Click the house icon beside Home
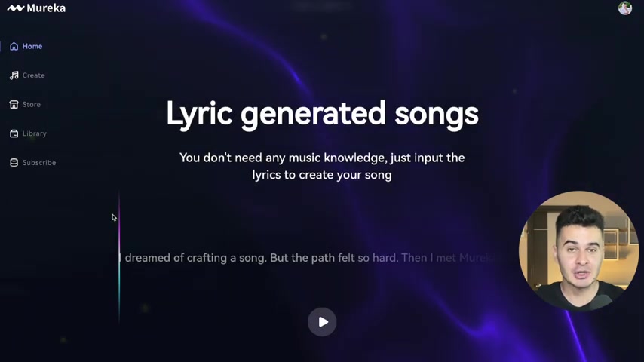Screen dimensions: 644x362 (14, 47)
